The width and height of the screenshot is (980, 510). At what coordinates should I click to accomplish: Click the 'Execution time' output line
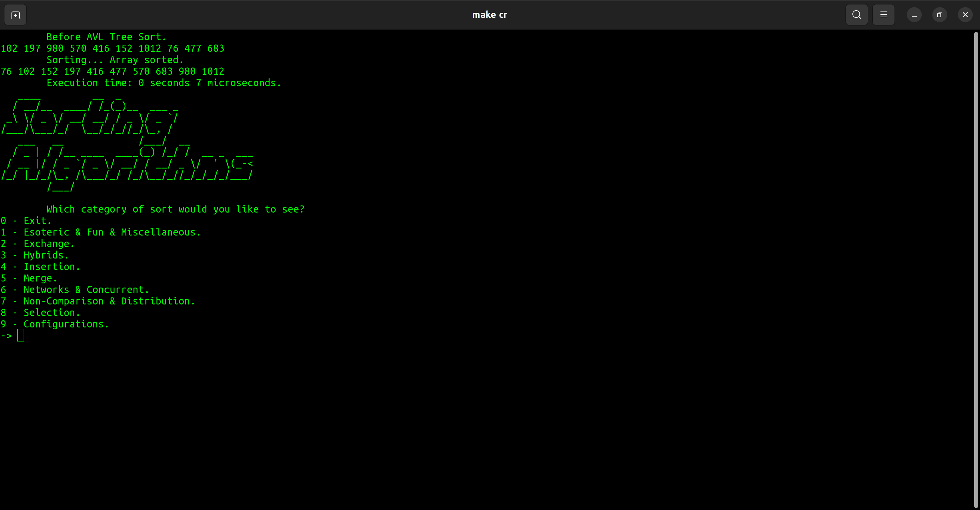164,83
